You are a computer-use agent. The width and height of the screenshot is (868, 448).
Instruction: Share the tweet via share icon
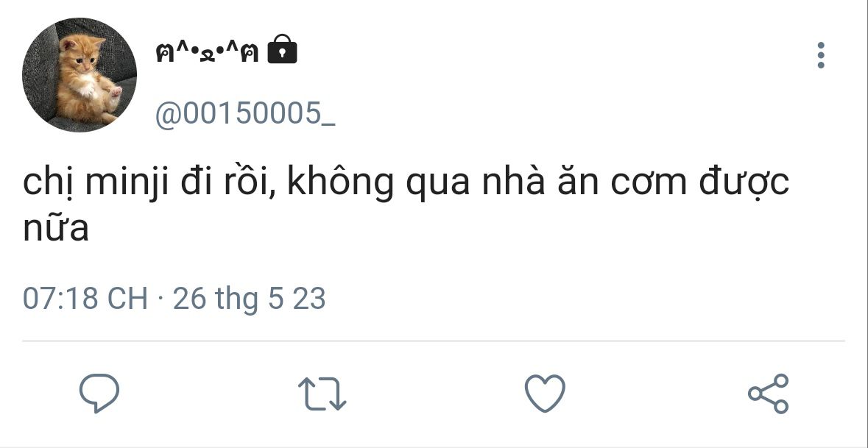pos(769,394)
